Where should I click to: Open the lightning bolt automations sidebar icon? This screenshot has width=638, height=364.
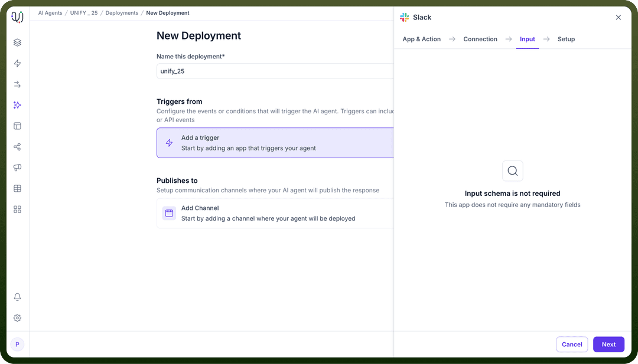pyautogui.click(x=17, y=63)
